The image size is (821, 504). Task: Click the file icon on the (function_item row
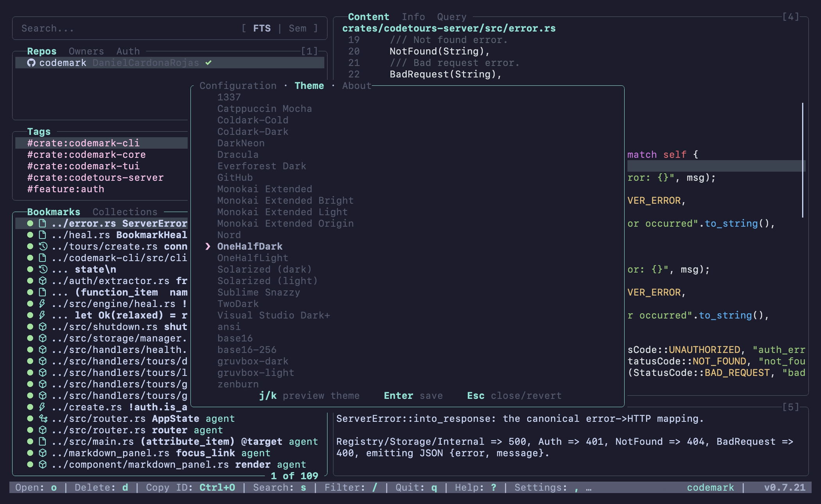coord(43,292)
